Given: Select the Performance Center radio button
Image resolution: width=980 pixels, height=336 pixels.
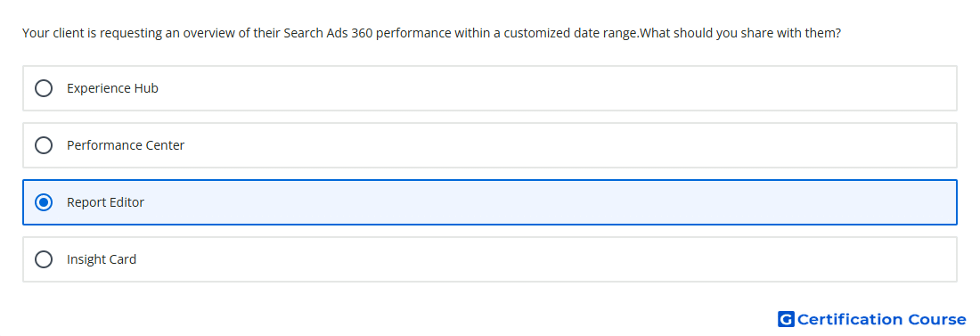Looking at the screenshot, I should coord(44,145).
